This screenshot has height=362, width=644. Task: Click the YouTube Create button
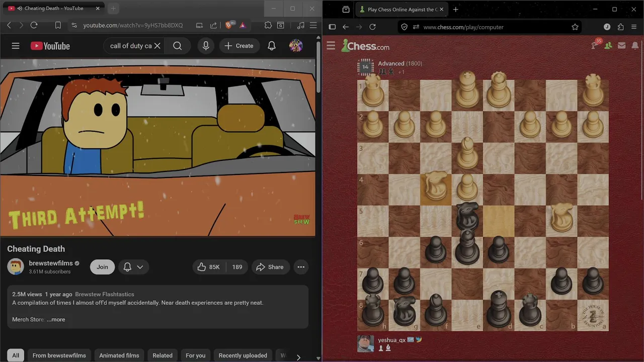(x=239, y=46)
